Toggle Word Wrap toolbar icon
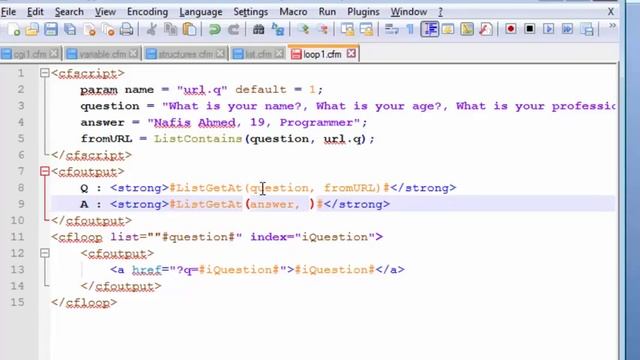 pyautogui.click(x=391, y=29)
